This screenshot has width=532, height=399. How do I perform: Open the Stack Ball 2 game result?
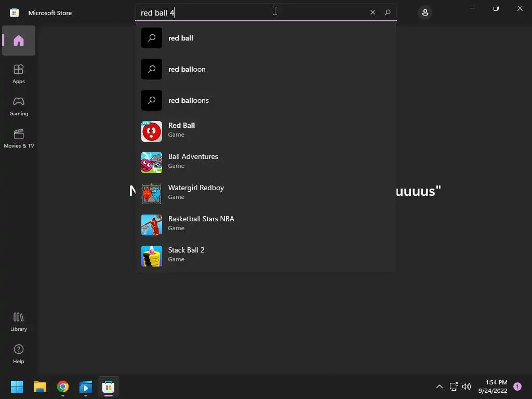click(x=265, y=256)
